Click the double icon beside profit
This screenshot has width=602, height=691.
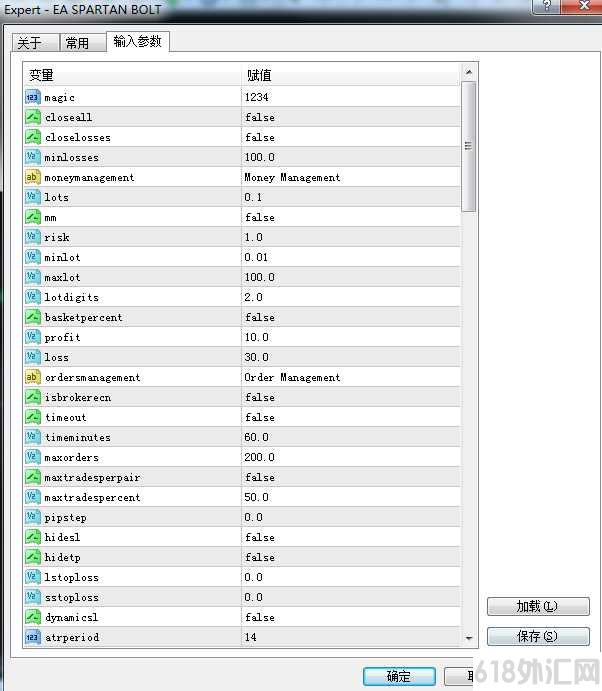[x=33, y=337]
